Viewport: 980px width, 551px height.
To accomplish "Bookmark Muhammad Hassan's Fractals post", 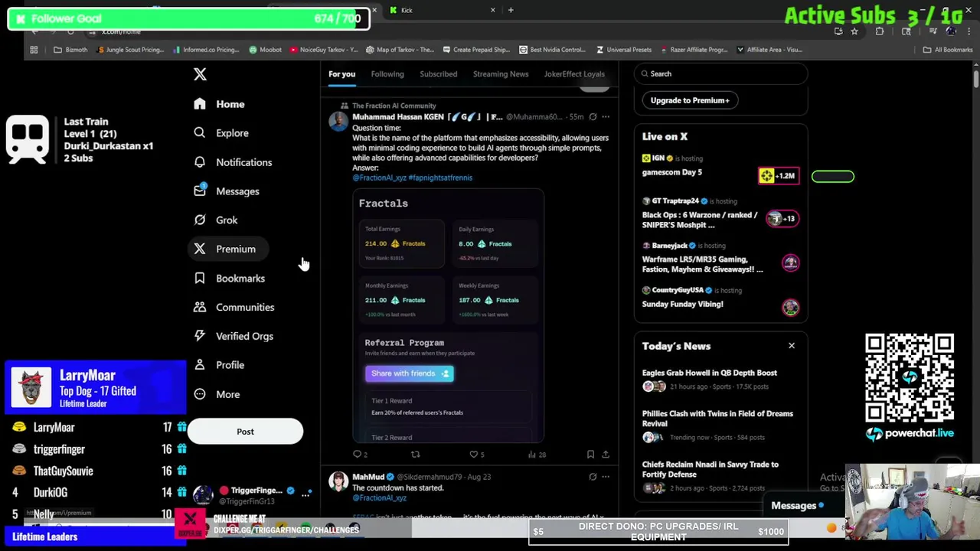I will coord(590,455).
